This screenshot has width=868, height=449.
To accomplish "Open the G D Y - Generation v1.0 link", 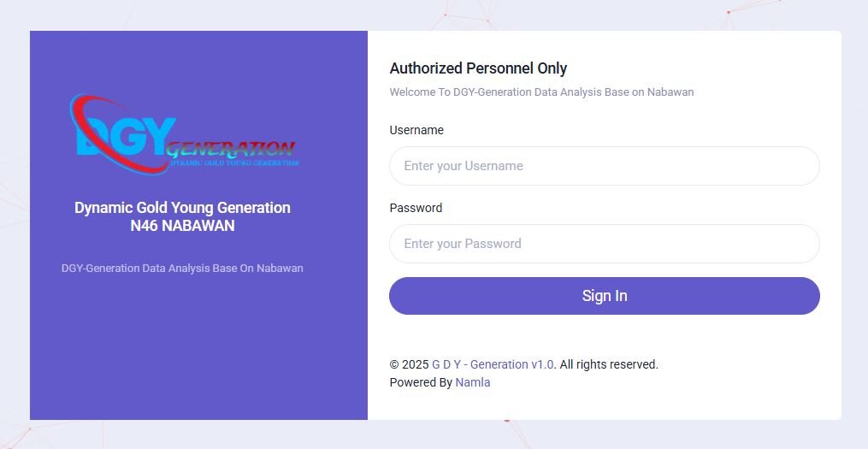I will 493,364.
